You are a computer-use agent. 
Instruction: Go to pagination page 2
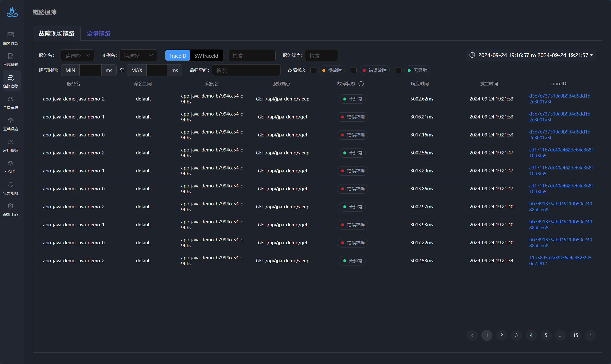tap(502, 335)
